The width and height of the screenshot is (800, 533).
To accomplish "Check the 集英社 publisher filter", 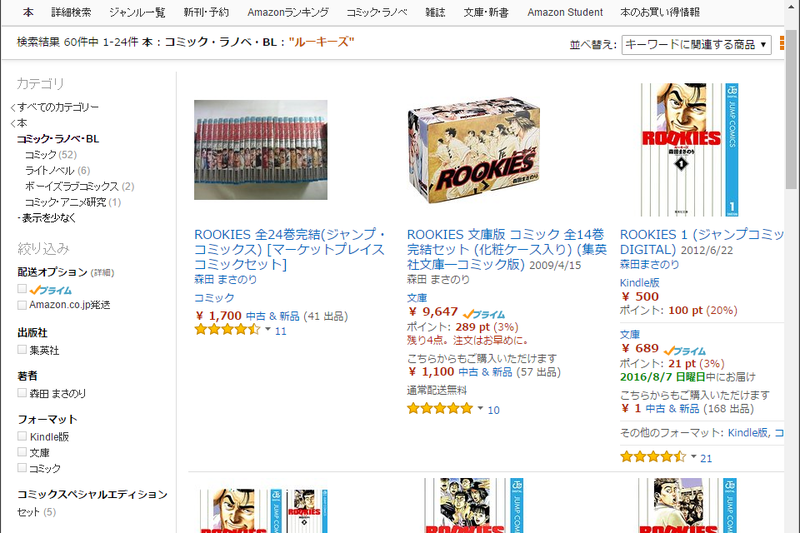I will pyautogui.click(x=22, y=349).
